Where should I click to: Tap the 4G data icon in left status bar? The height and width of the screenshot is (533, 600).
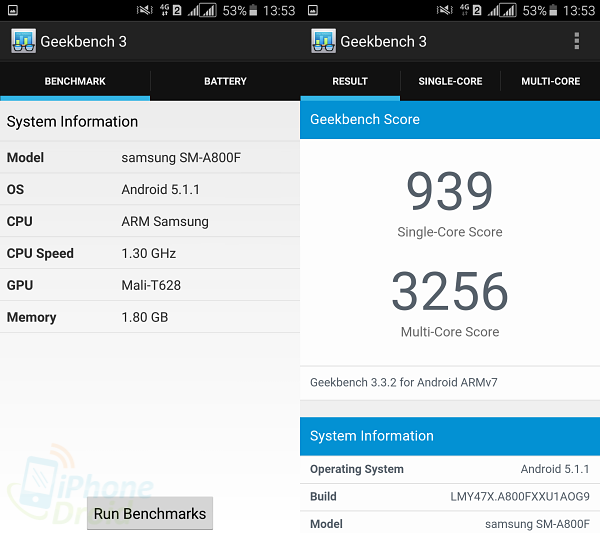tap(165, 10)
